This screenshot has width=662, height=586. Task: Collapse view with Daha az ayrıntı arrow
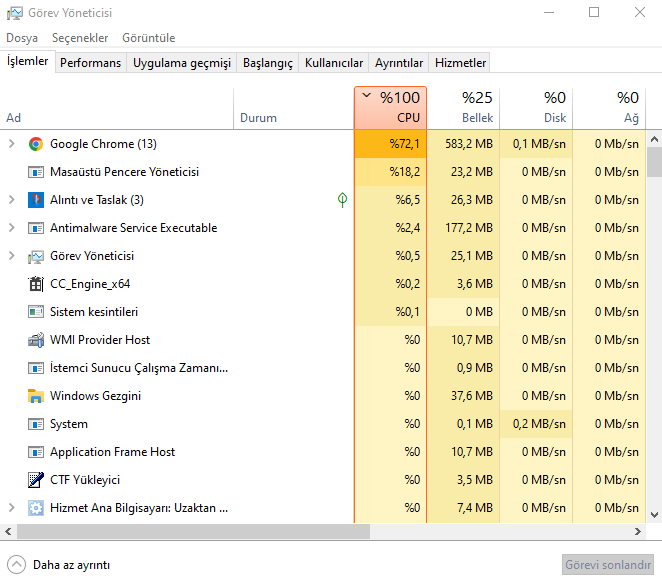[16, 564]
